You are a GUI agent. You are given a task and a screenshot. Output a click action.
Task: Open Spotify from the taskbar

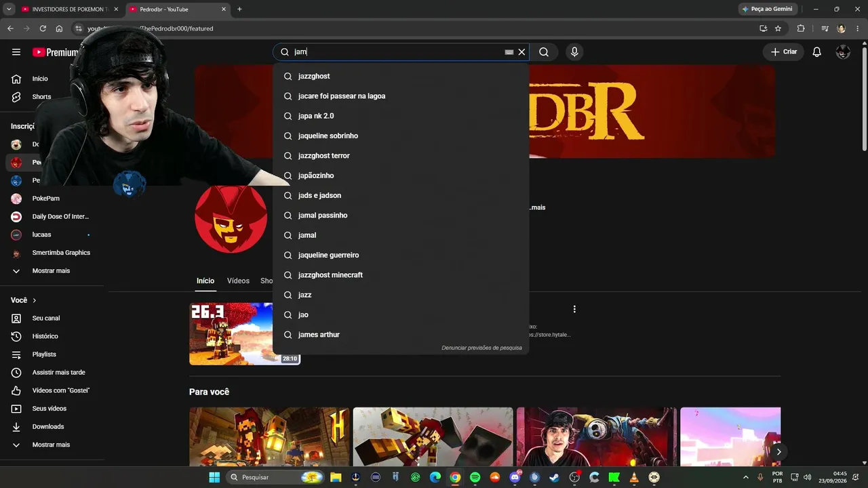tap(475, 477)
